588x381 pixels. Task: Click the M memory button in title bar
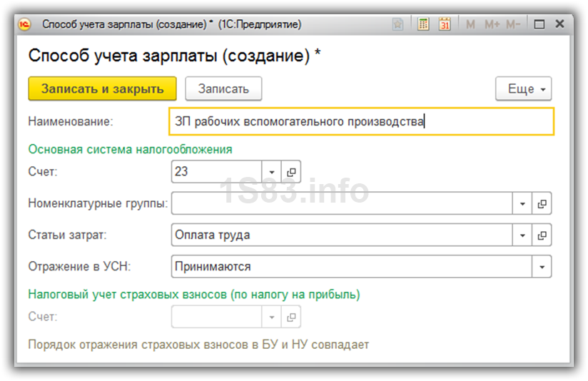pyautogui.click(x=471, y=24)
